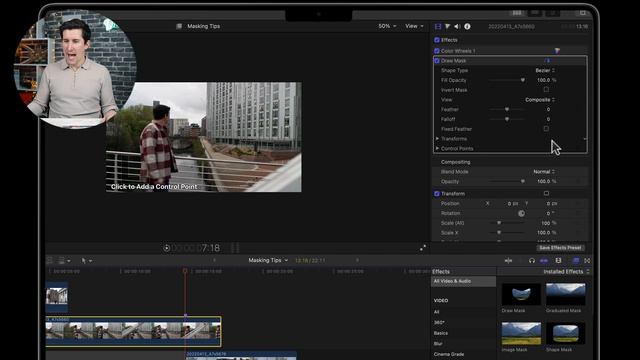Click the 7:18 timecode display

[x=196, y=248]
